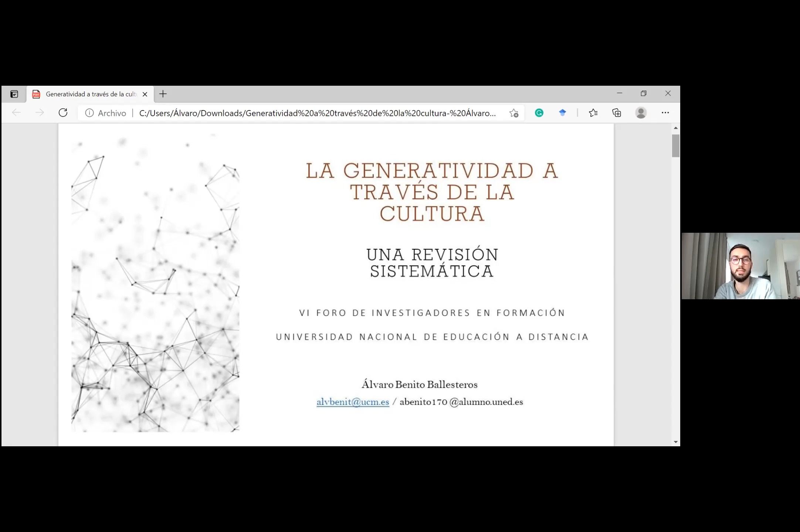Open the Favorites list icon
The image size is (800, 532).
(593, 113)
